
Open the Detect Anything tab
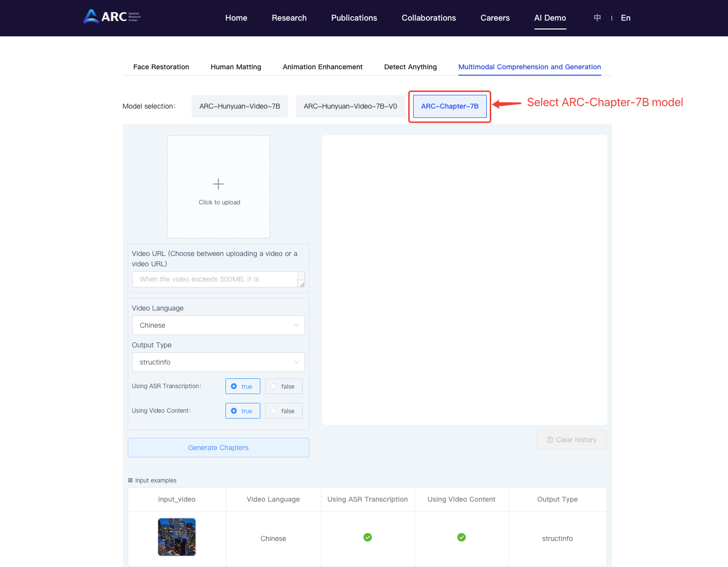[x=410, y=67]
